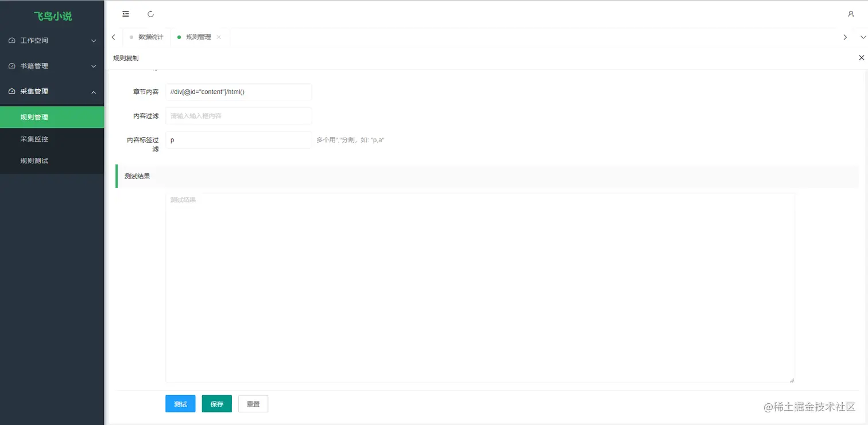Click the hint text about comma separation

pyautogui.click(x=350, y=140)
